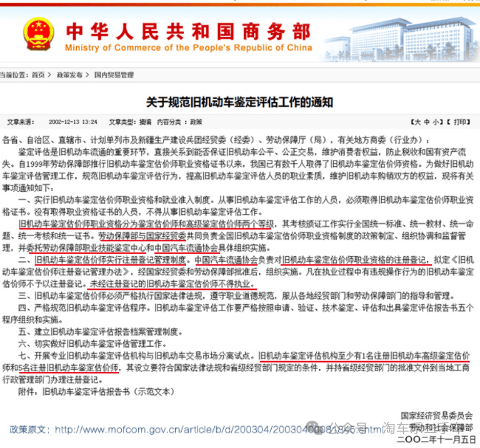Go to 首页 in the breadcrumb
480x448 pixels.
pos(38,75)
